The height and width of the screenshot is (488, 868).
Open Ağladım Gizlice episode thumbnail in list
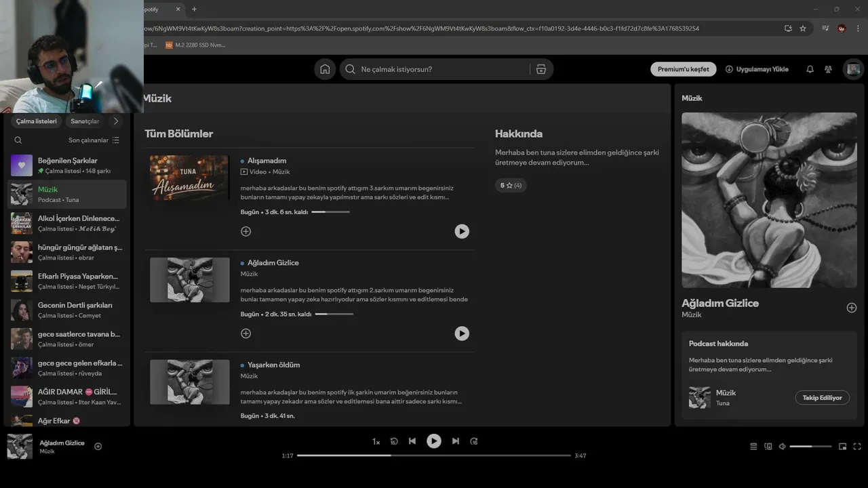(x=189, y=280)
